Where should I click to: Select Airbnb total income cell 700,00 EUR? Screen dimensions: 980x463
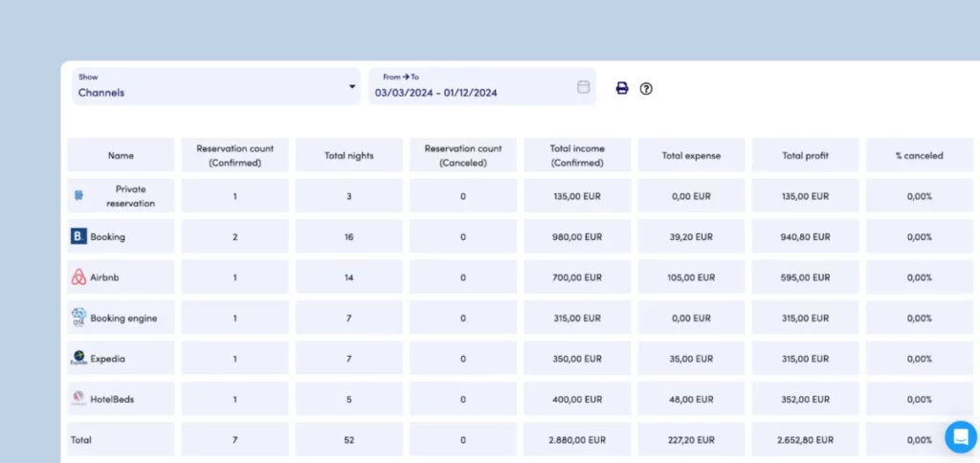[x=576, y=277]
